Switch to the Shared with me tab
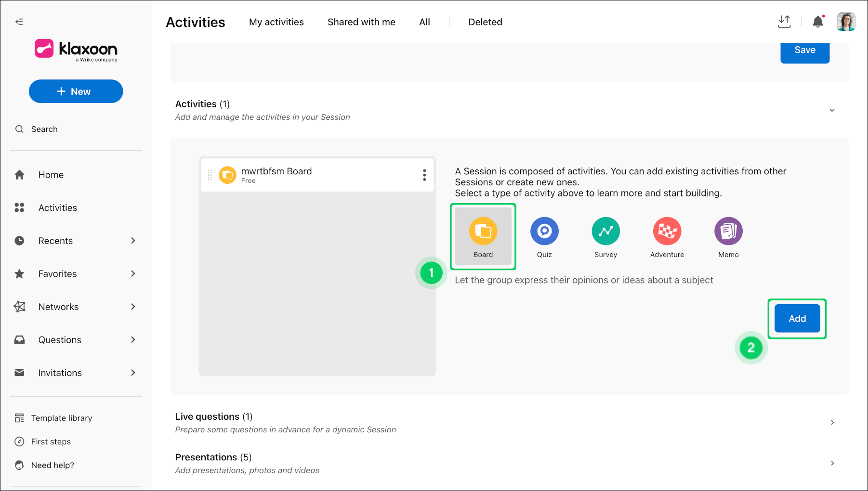868x491 pixels. point(361,22)
